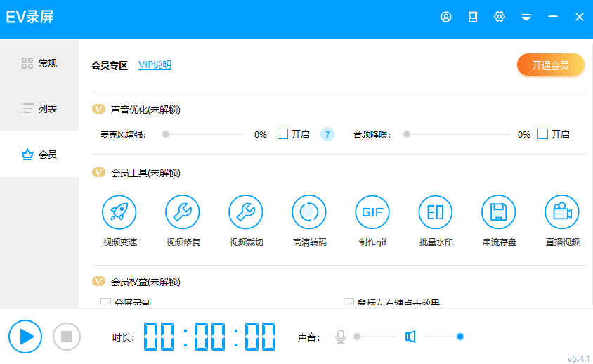The image size is (593, 364).
Task: Start recording with the play button
Action: point(26,336)
